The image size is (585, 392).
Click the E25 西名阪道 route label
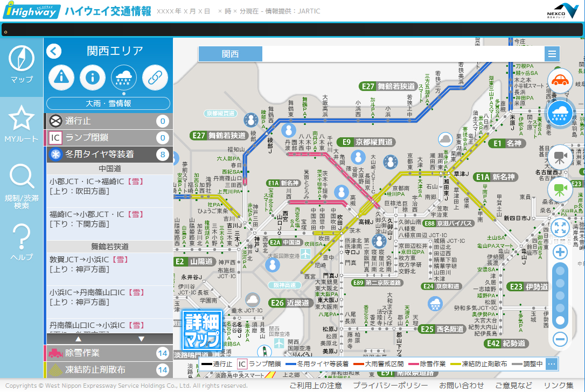pyautogui.click(x=442, y=329)
